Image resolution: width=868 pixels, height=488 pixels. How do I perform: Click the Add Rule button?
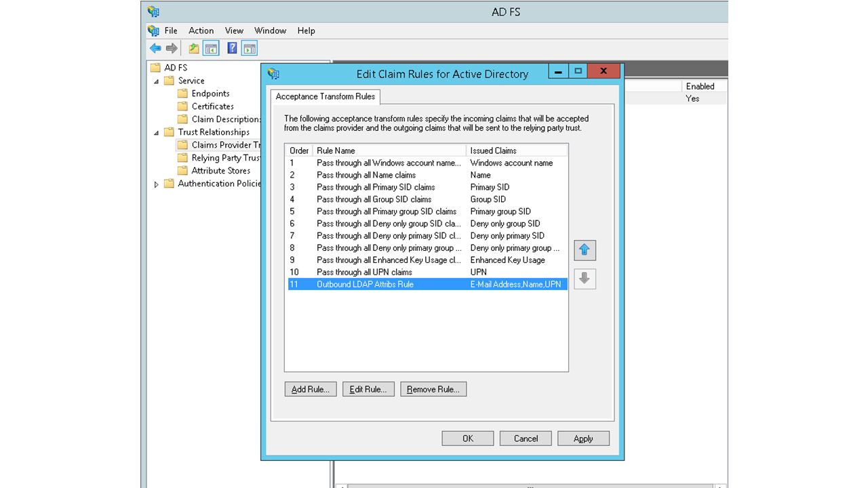click(x=311, y=389)
